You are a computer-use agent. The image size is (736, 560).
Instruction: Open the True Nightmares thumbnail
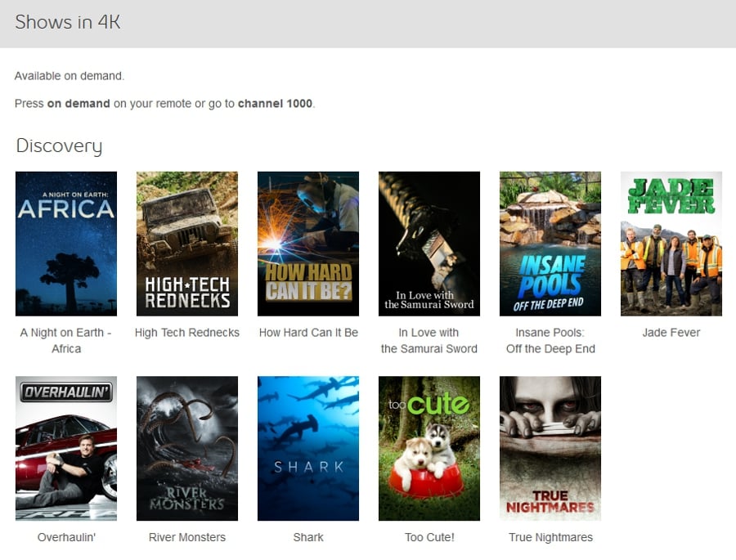550,448
